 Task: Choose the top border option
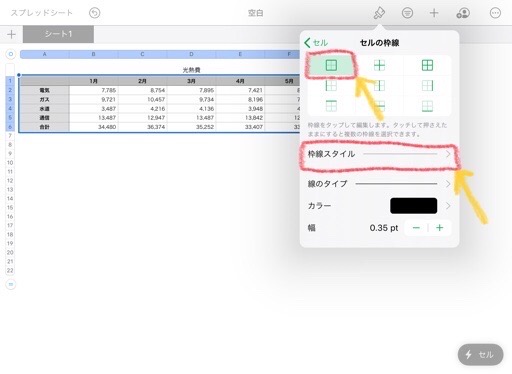331,106
